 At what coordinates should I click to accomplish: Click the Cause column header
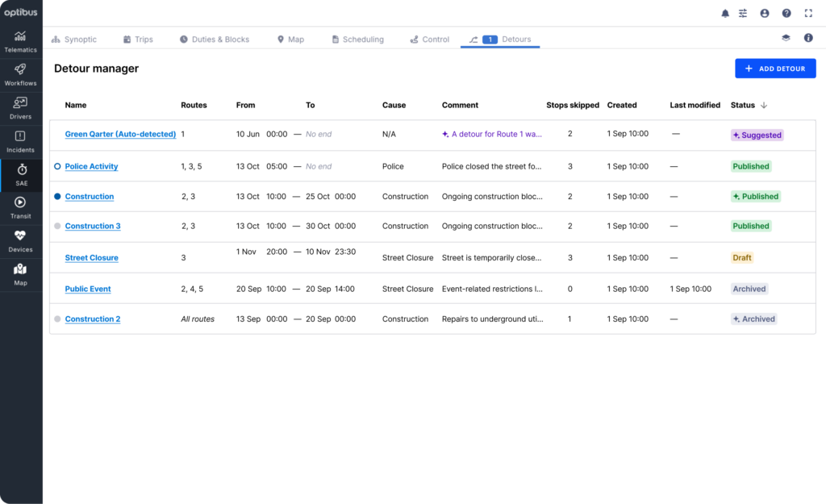tap(394, 105)
